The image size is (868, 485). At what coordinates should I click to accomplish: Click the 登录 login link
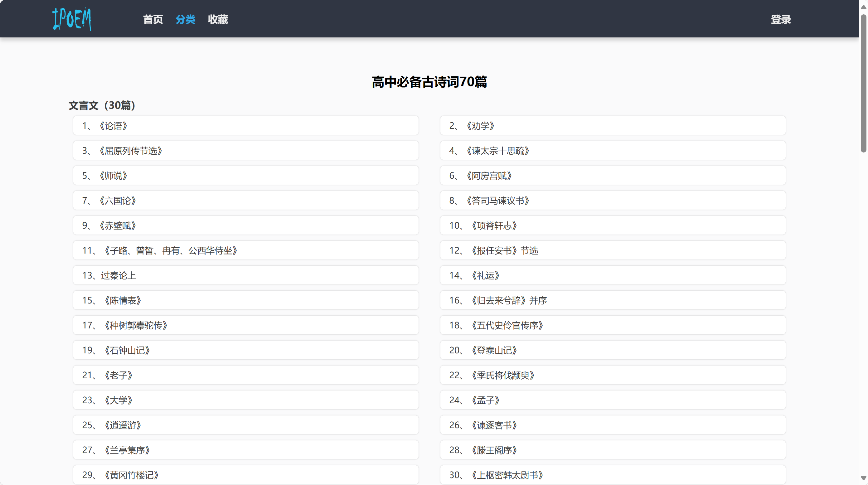point(780,20)
